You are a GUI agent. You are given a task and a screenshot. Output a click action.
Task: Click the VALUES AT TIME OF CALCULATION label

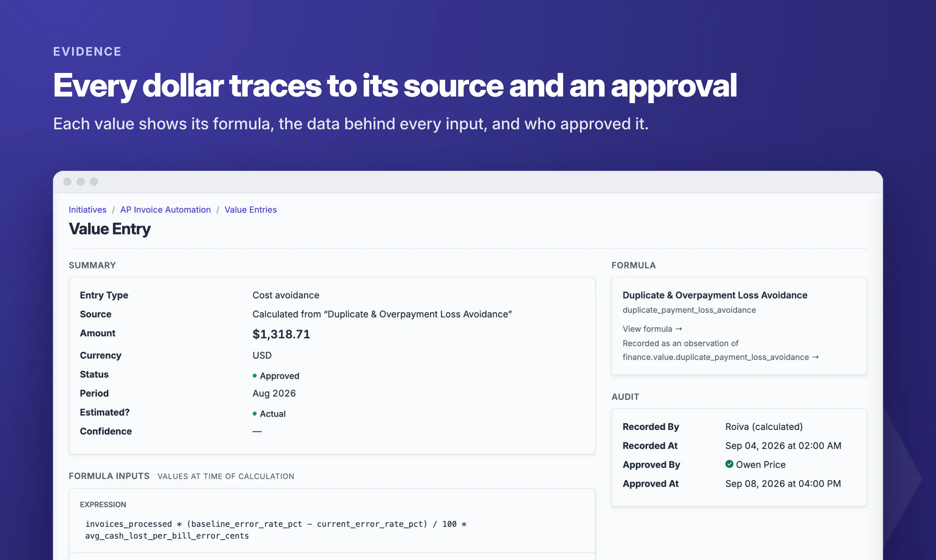(x=226, y=476)
